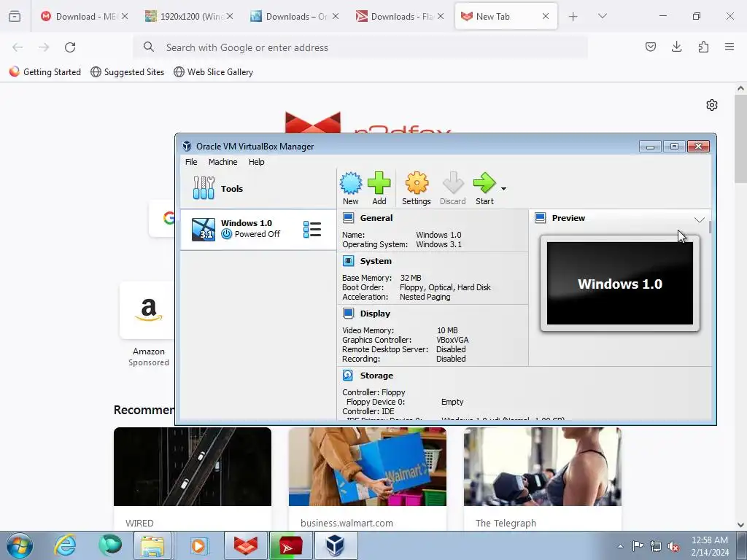The height and width of the screenshot is (560, 747).
Task: Click Save to Pocket icon
Action: (x=650, y=47)
